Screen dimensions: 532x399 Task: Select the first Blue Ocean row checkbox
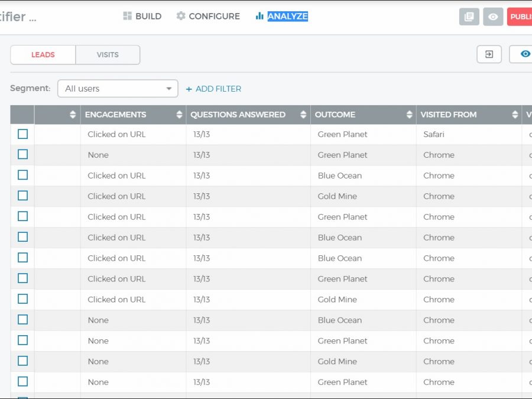(x=22, y=175)
